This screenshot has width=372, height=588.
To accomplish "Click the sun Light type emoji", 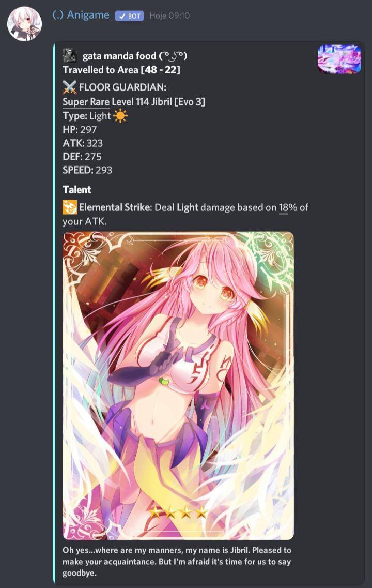I will pos(120,116).
